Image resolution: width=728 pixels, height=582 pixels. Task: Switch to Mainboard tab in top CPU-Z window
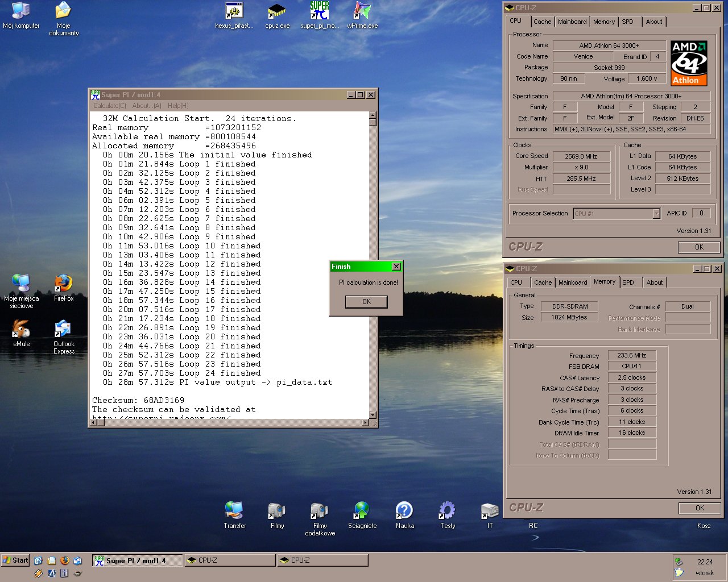click(572, 22)
